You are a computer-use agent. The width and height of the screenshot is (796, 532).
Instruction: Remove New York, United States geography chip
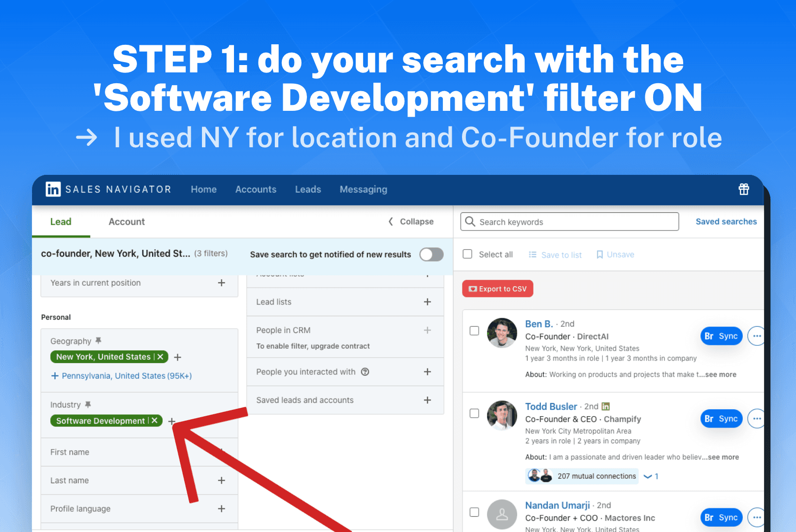[160, 357]
